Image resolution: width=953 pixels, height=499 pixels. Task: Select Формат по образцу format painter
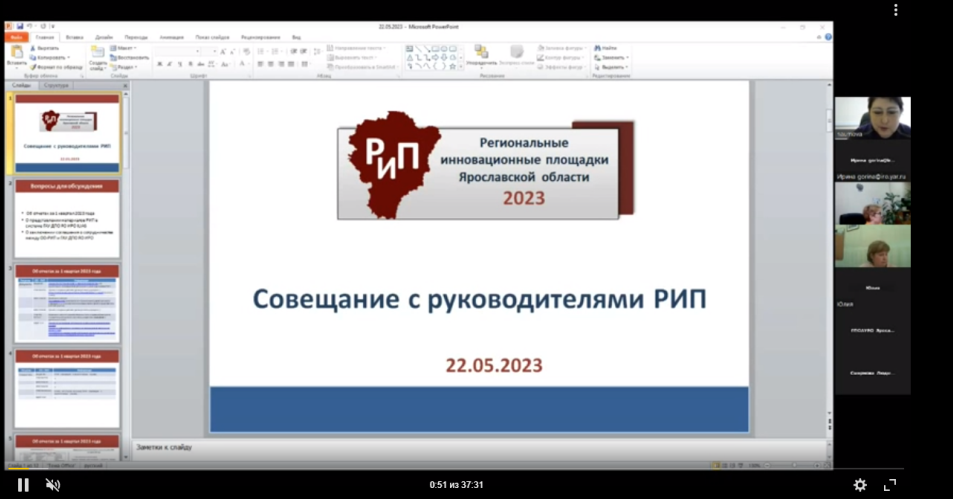56,67
